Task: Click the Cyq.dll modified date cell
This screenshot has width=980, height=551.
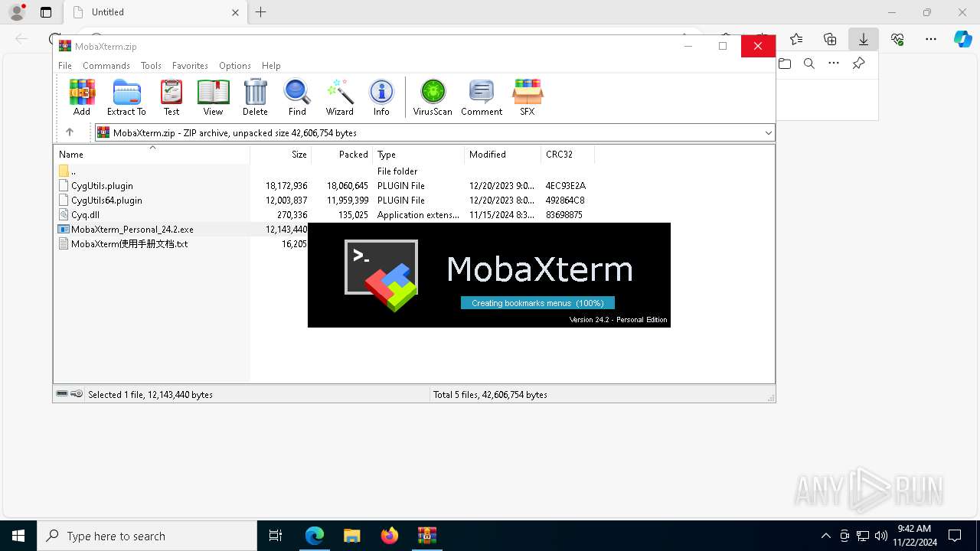Action: tap(501, 215)
